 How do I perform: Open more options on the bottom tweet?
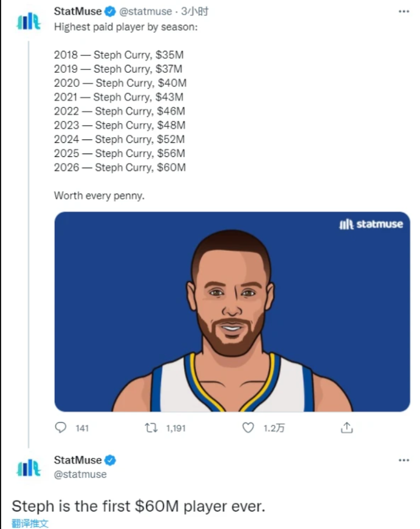404,460
